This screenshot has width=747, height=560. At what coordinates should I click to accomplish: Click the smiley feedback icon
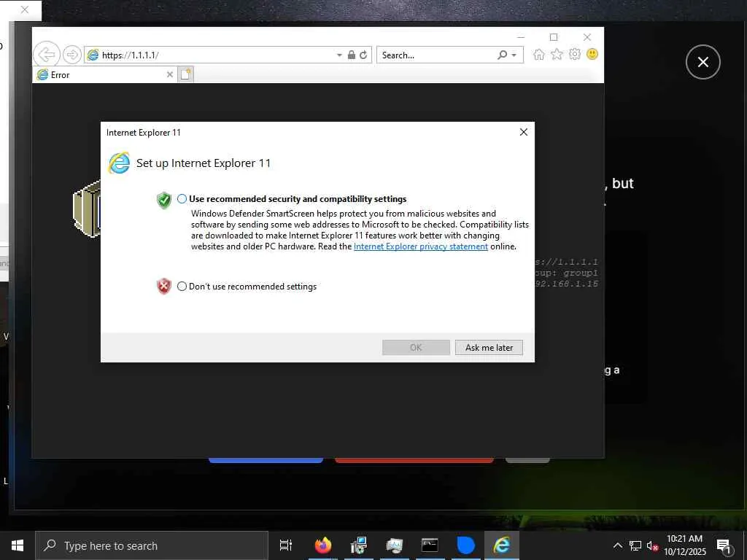(x=592, y=54)
